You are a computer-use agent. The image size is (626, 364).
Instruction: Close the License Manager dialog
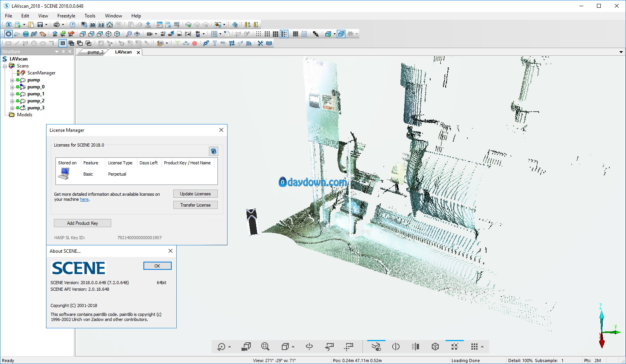(221, 130)
